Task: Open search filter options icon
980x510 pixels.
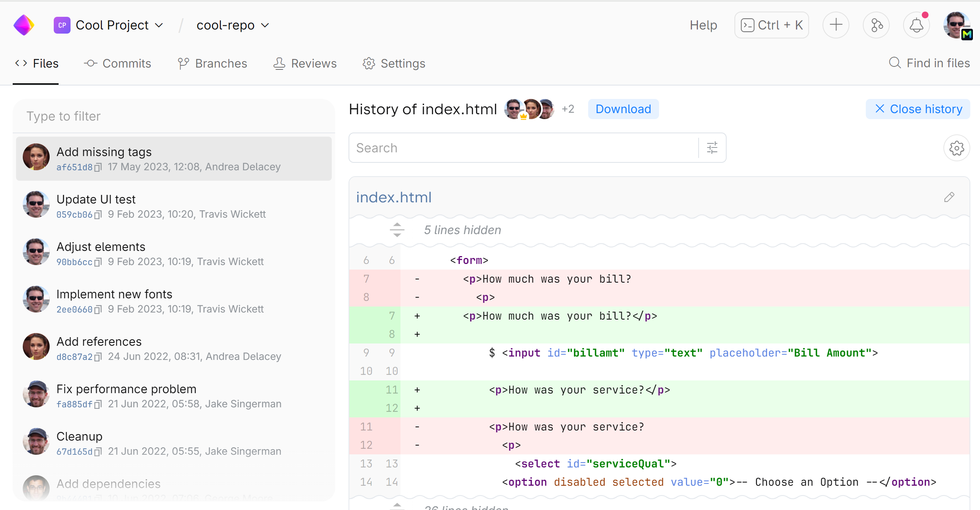Action: point(712,148)
